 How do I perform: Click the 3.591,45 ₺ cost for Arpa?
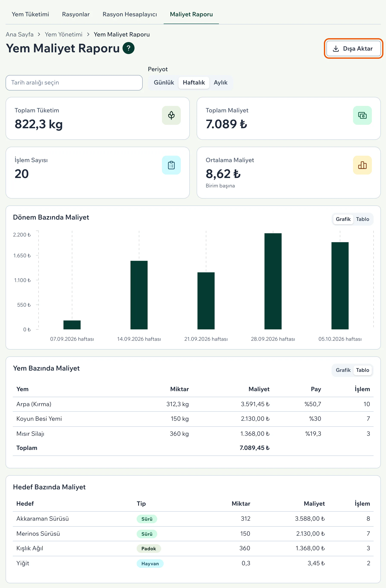[255, 404]
